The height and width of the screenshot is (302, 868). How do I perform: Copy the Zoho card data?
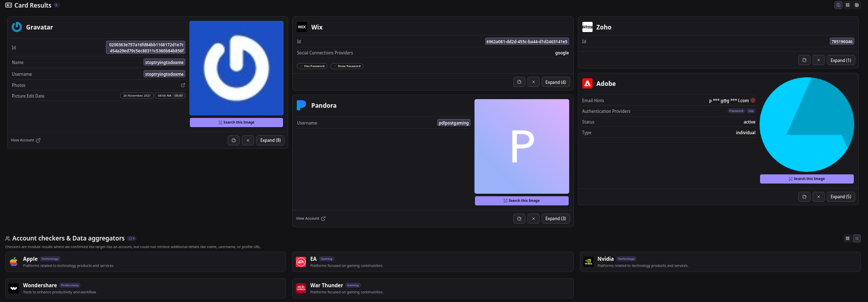(804, 60)
